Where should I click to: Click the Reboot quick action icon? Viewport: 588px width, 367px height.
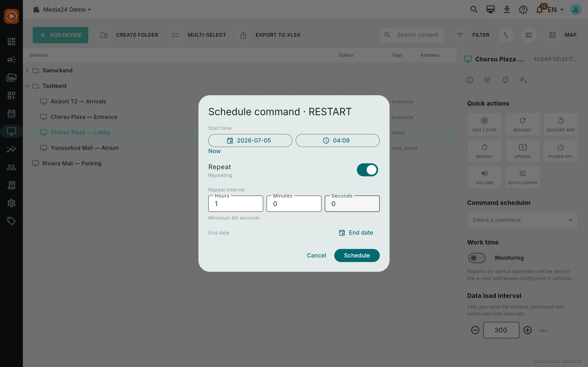(484, 147)
